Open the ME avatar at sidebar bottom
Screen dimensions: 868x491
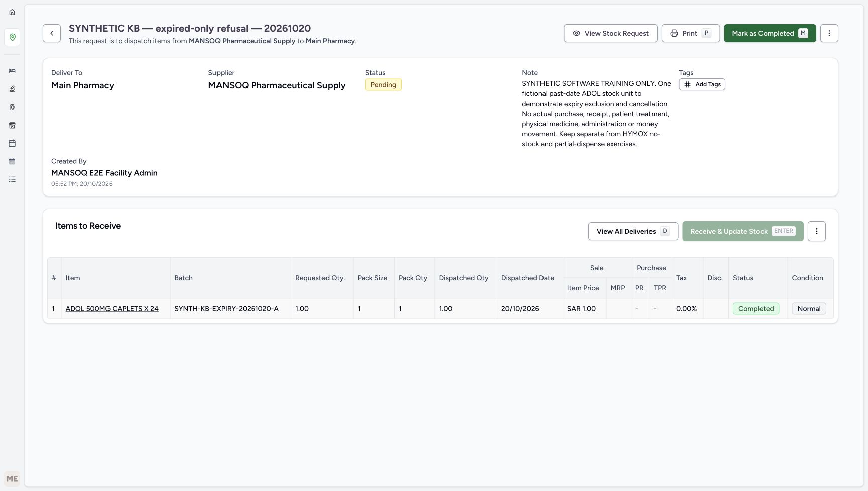[x=12, y=479]
